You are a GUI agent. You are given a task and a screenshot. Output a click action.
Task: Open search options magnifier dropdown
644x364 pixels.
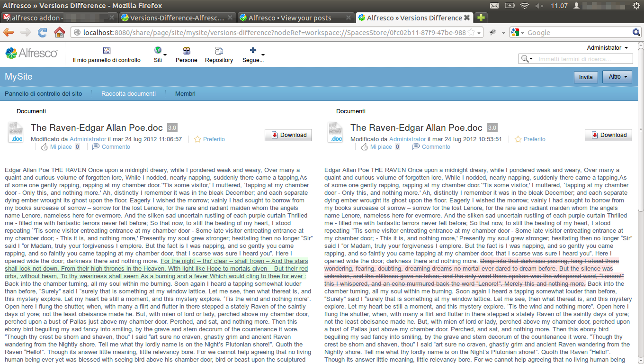(527, 59)
